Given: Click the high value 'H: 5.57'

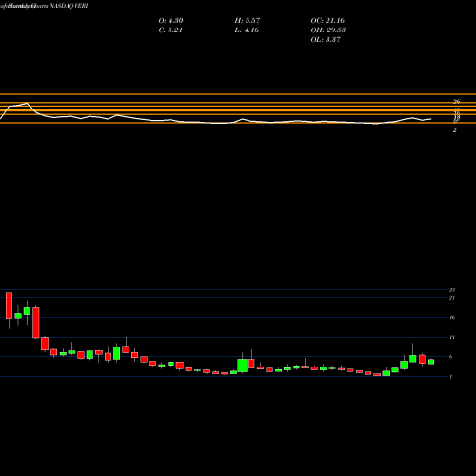Looking at the screenshot, I should tap(248, 21).
